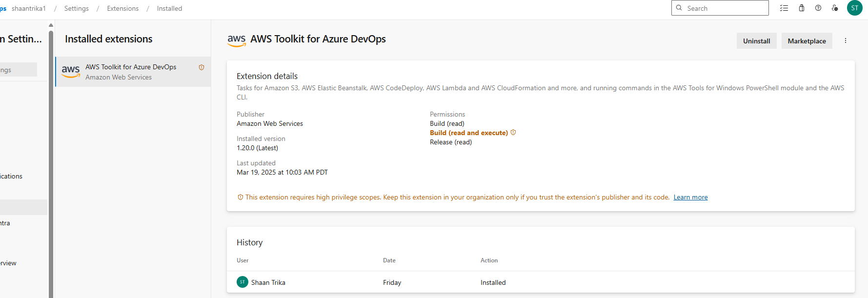Viewport: 868px width, 298px height.
Task: Click the Friday date cell in History
Action: [392, 282]
